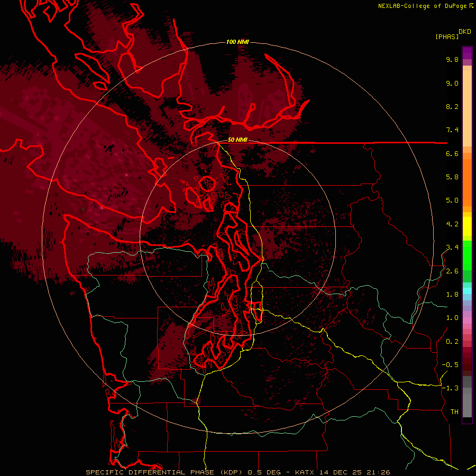Viewport: 476px width, 476px height.
Task: Click the 1.8 legend value
Action: [x=452, y=295]
